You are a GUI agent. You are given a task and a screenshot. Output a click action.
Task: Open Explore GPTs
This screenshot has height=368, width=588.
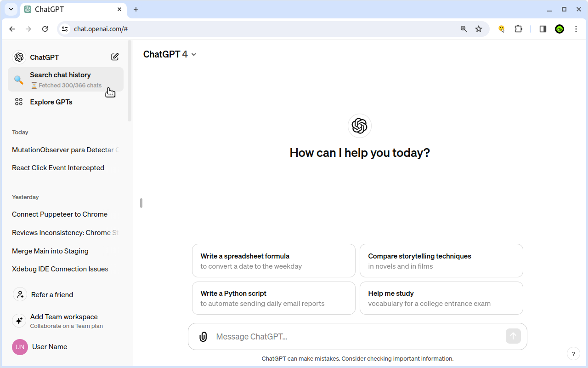pyautogui.click(x=66, y=102)
